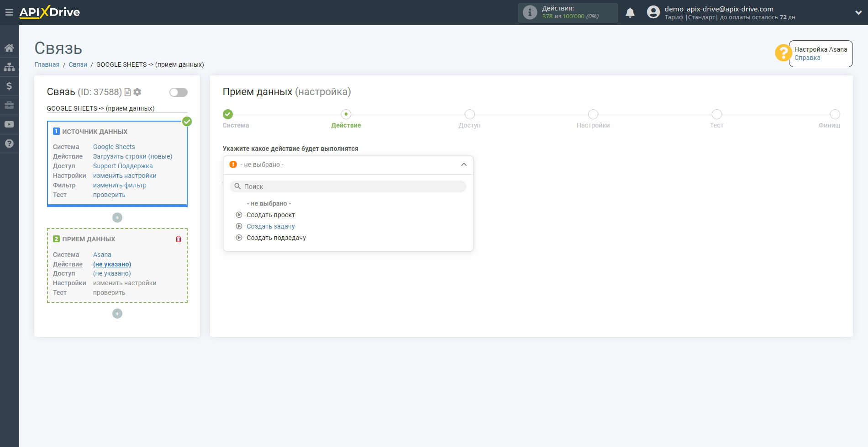
Task: Open the connections sitemap sidebar icon
Action: [9, 67]
